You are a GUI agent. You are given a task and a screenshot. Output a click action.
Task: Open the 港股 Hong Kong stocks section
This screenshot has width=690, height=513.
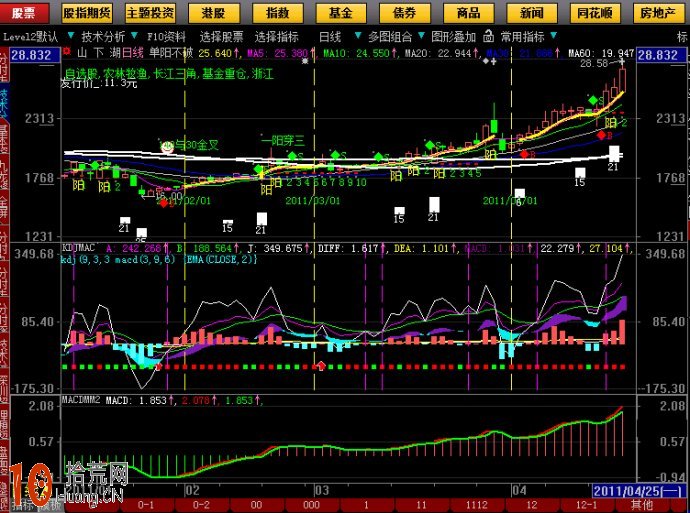point(211,13)
